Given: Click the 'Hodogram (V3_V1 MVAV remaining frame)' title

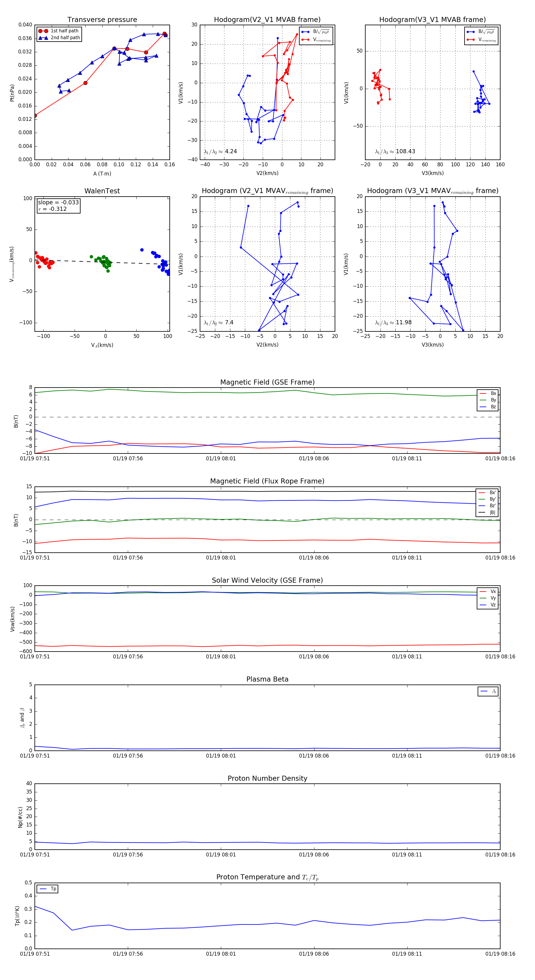Looking at the screenshot, I should 432,191.
